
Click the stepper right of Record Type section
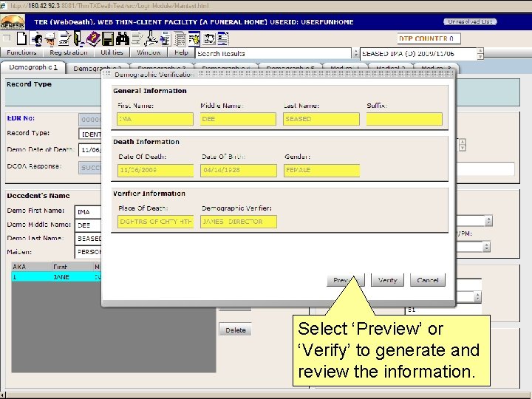(462, 145)
